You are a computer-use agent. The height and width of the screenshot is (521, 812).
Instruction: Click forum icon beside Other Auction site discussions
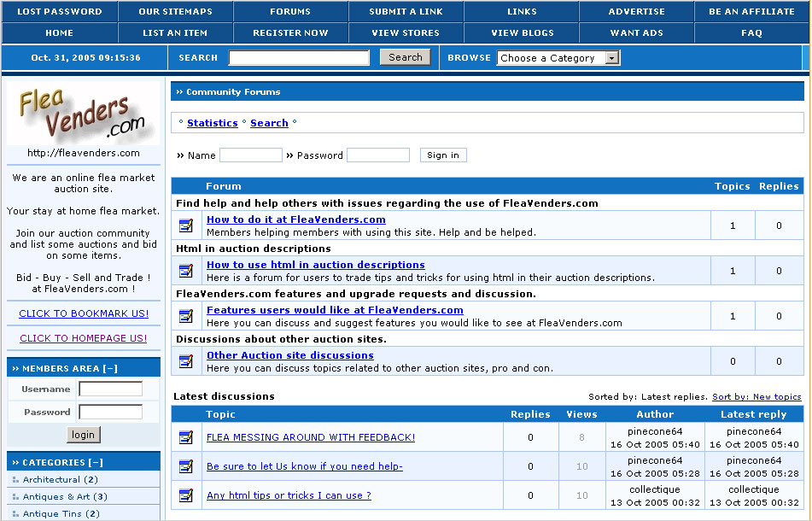click(x=186, y=361)
